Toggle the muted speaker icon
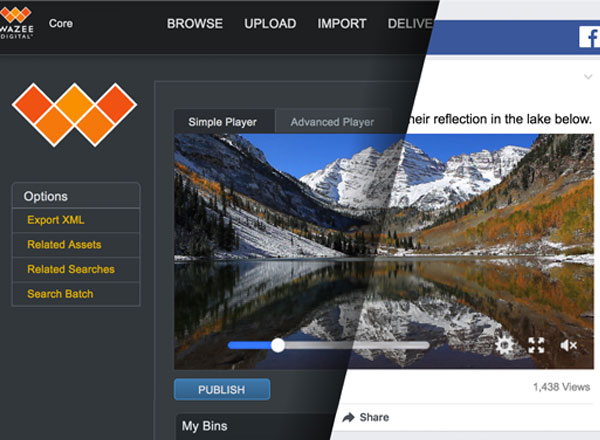The width and height of the screenshot is (600, 440). (x=568, y=345)
